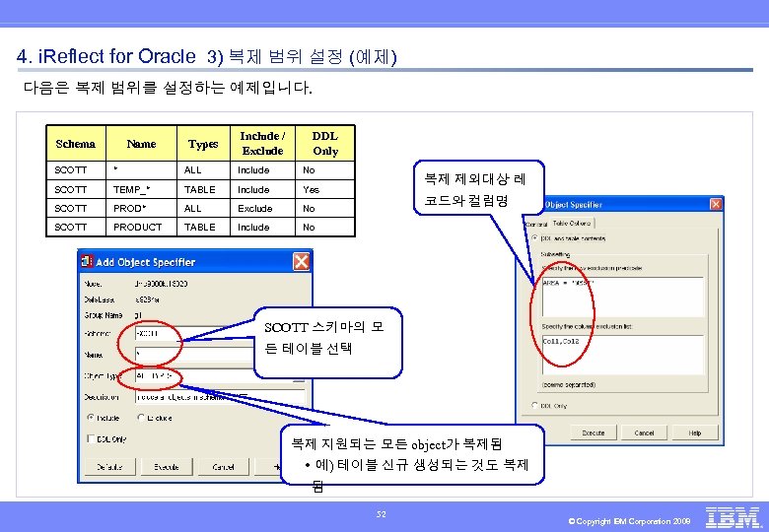Image resolution: width=769 pixels, height=532 pixels.
Task: Click the ALL cell in the PROD* row
Action: [203, 208]
